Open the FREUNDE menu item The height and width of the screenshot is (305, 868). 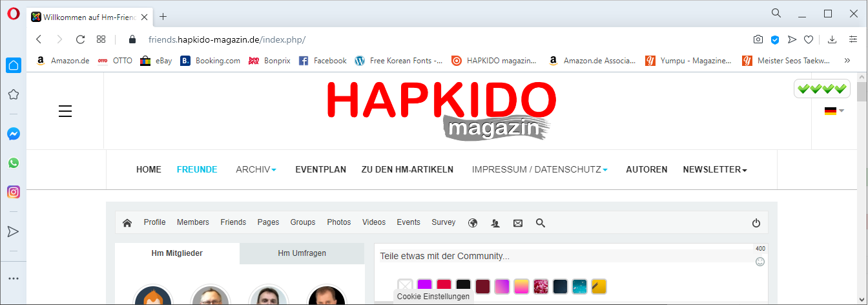point(197,169)
